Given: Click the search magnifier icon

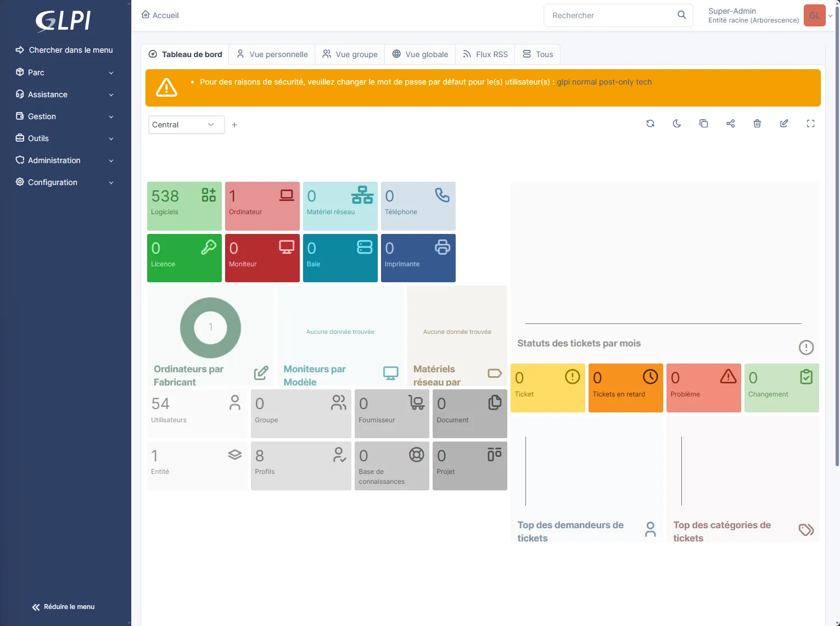Looking at the screenshot, I should click(681, 15).
